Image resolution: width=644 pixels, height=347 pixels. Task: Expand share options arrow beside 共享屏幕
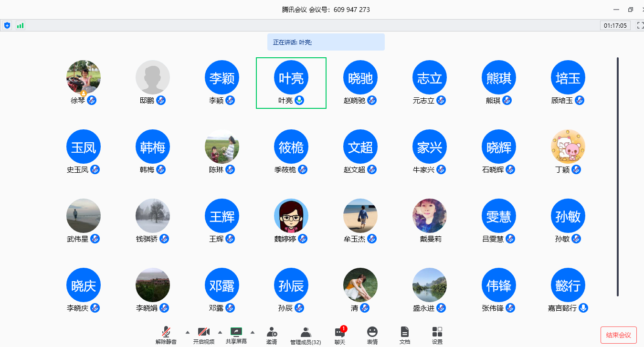[x=253, y=332]
